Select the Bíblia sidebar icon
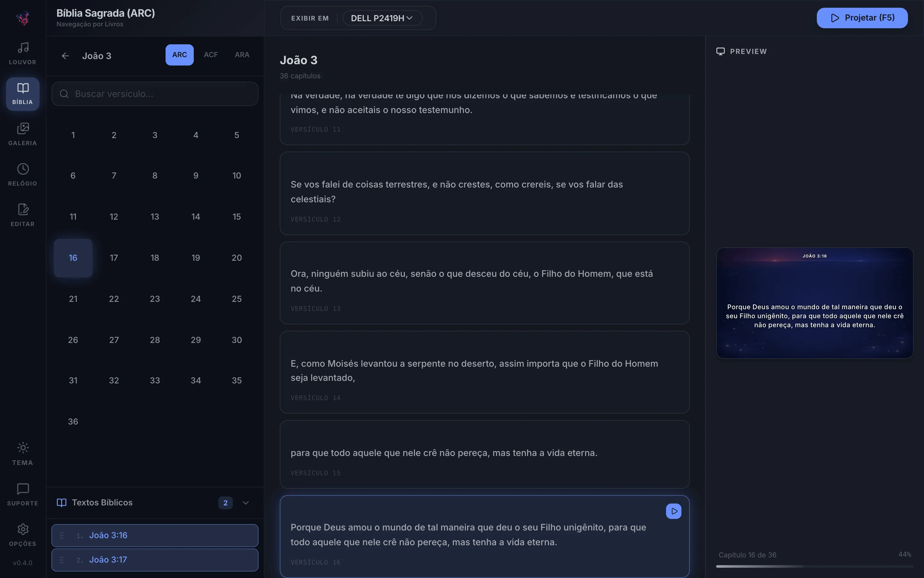This screenshot has width=924, height=578. (22, 94)
